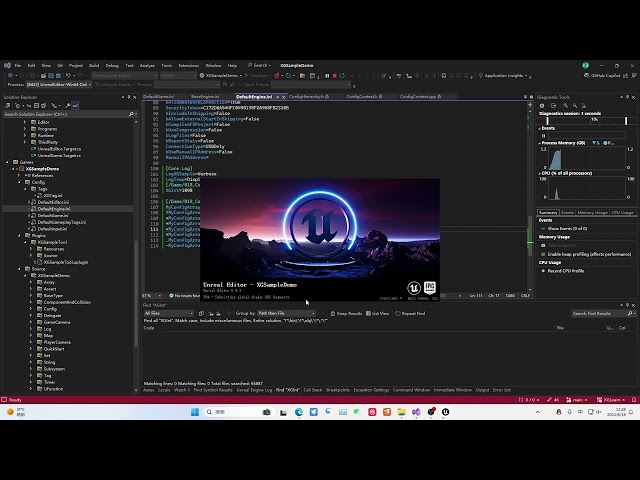Click the Application Insights lightbulb icon
This screenshot has height=480, width=640.
point(481,76)
